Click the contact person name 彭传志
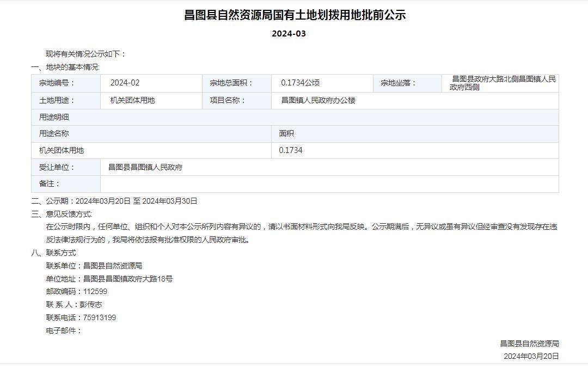Screen dimensions: 588x367 (x=92, y=304)
